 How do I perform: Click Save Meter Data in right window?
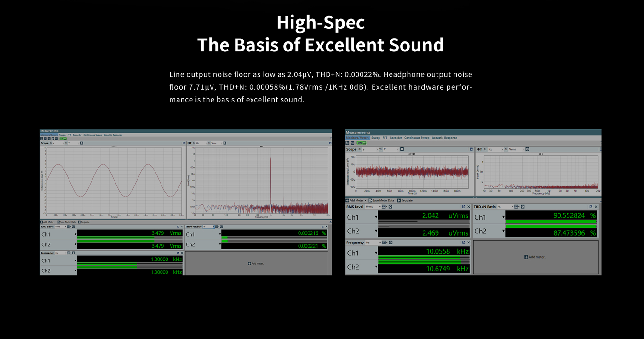point(383,200)
